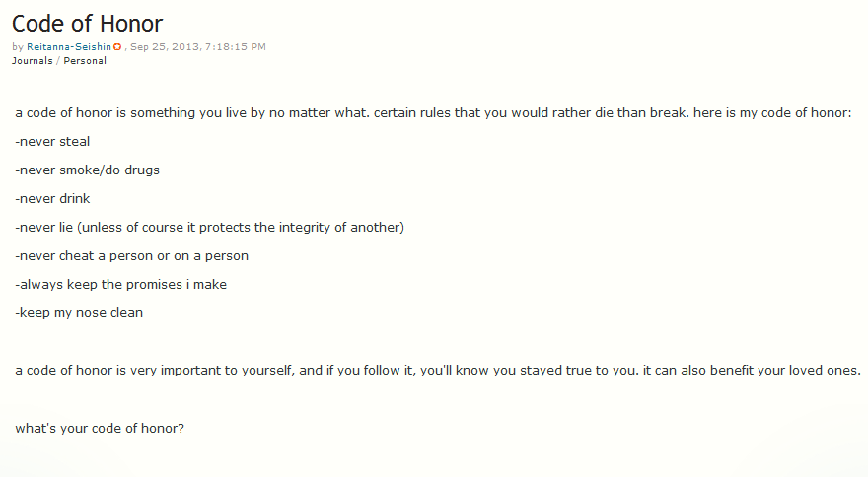Click the "what's your code of honor?" question
The image size is (868, 477).
100,429
